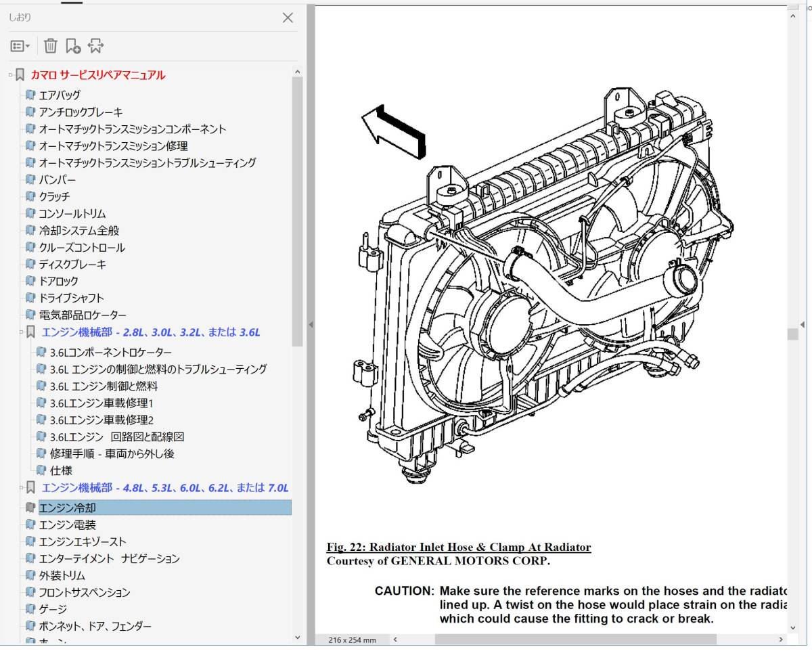This screenshot has width=812, height=670.
Task: Open 修理手順 - 車両から外し後 bookmark
Action: (x=112, y=453)
